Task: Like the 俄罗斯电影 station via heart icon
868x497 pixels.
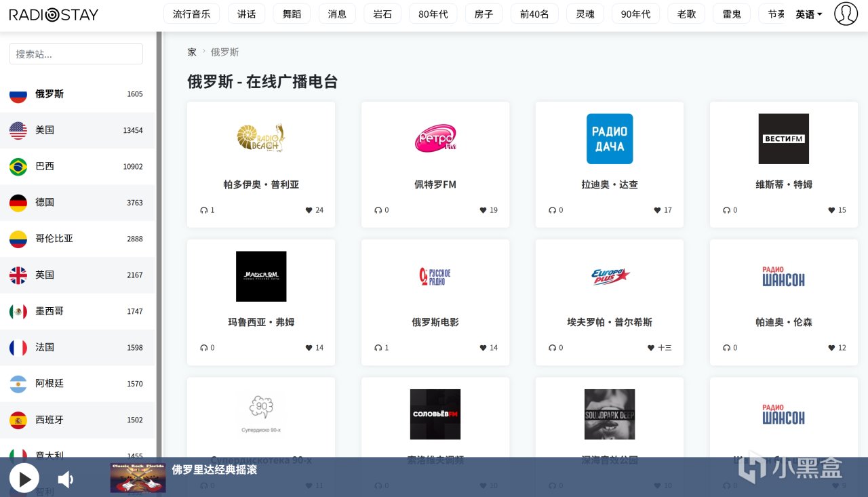Action: coord(484,348)
